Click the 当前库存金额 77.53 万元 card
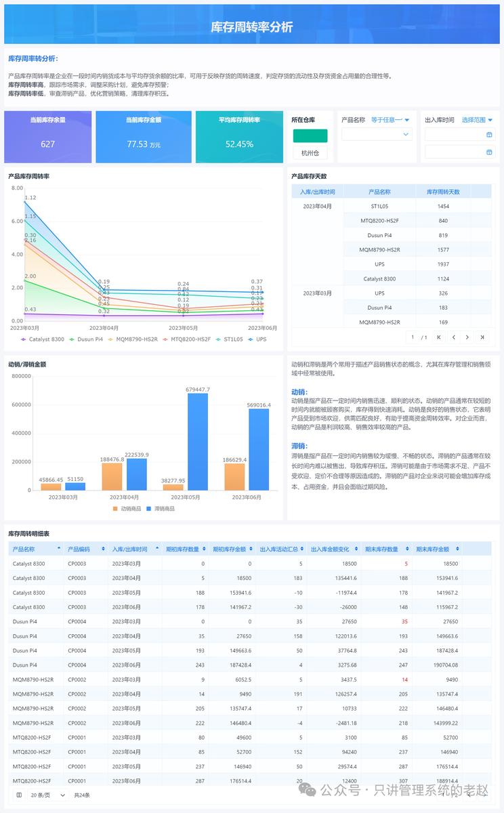 (144, 136)
